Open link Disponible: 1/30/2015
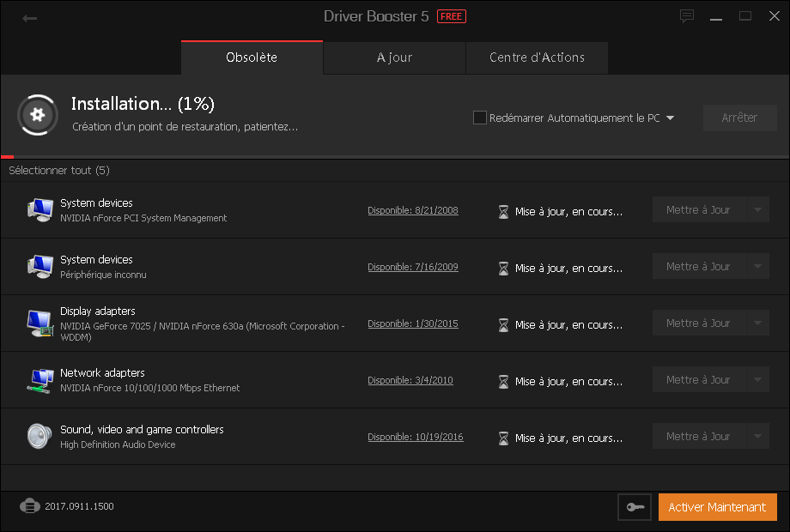The height and width of the screenshot is (532, 790). coord(413,323)
